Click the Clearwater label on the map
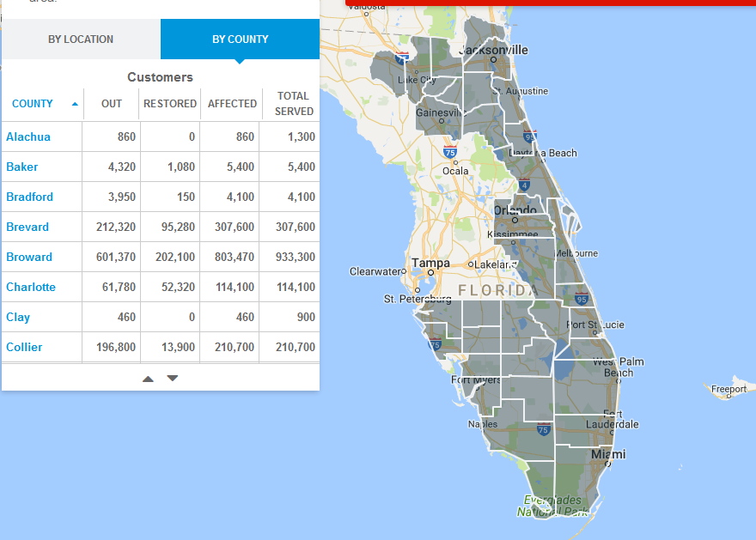756x540 pixels. click(x=375, y=271)
